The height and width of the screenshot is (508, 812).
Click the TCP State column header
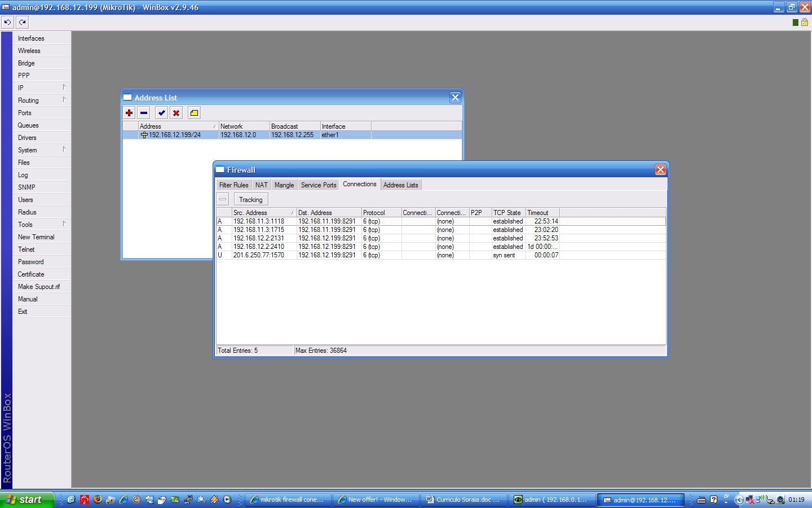509,212
